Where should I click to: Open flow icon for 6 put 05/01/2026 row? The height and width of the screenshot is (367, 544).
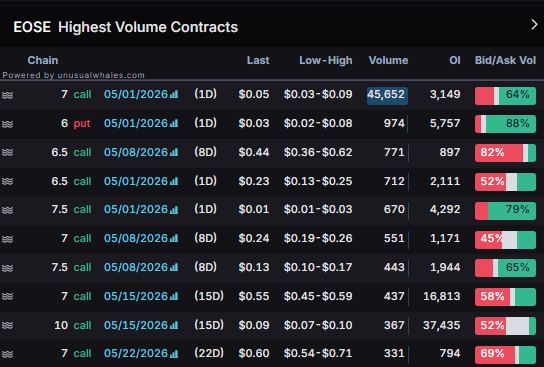8,124
